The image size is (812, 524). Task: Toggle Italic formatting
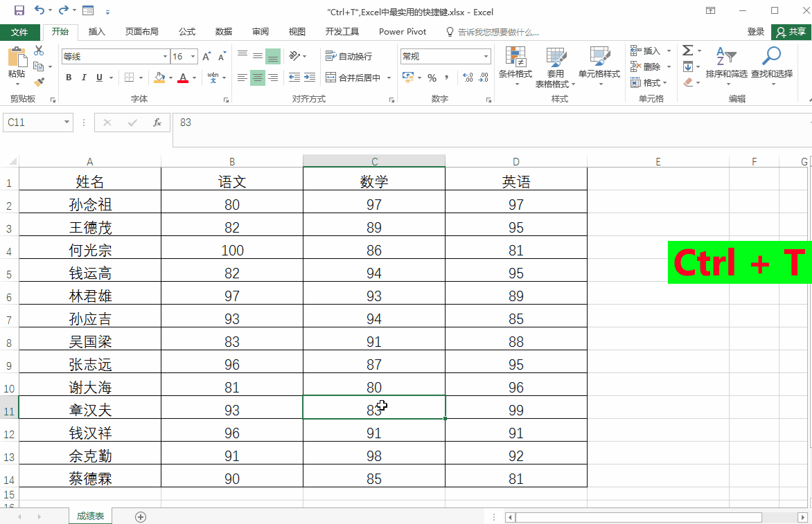click(84, 78)
